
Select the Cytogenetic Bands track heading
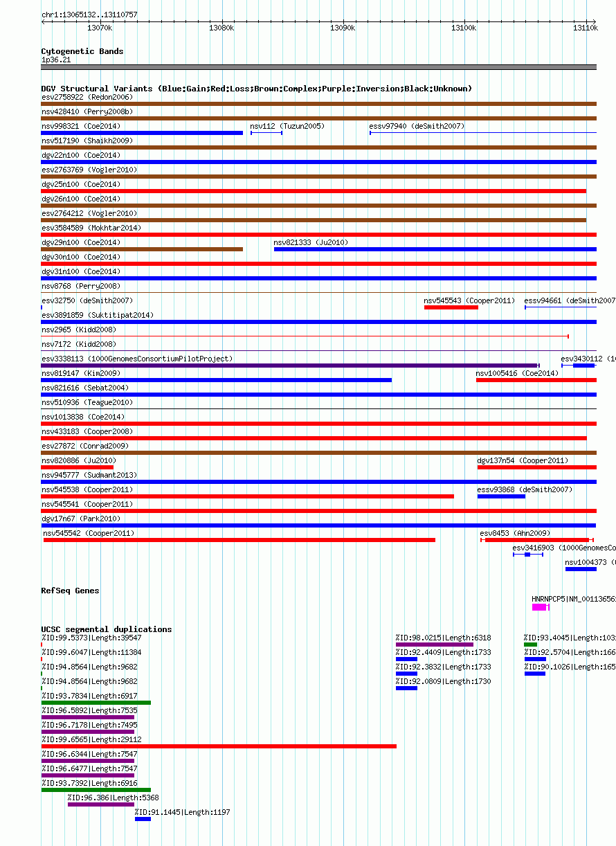(82, 51)
